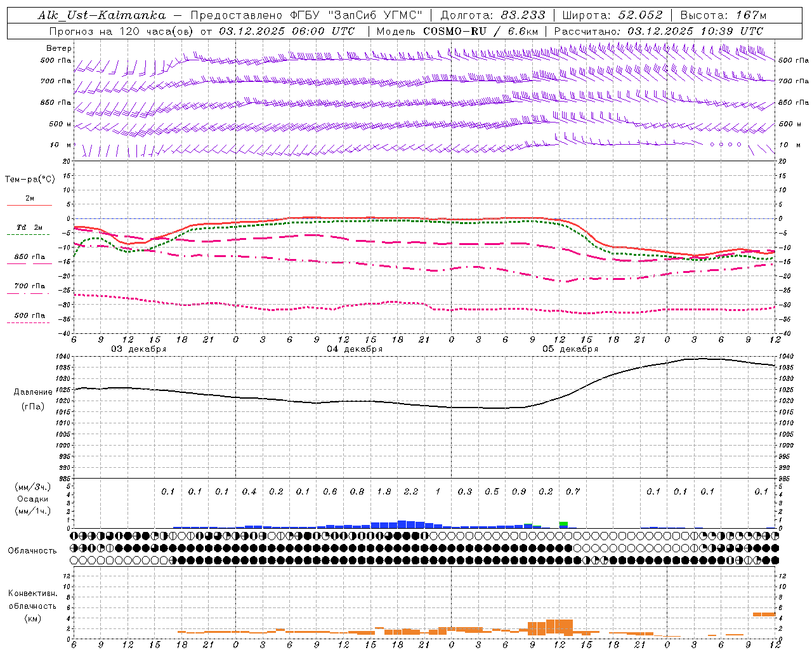
Task: Click the green precipitation bar on 05 декабря
Action: [x=563, y=524]
